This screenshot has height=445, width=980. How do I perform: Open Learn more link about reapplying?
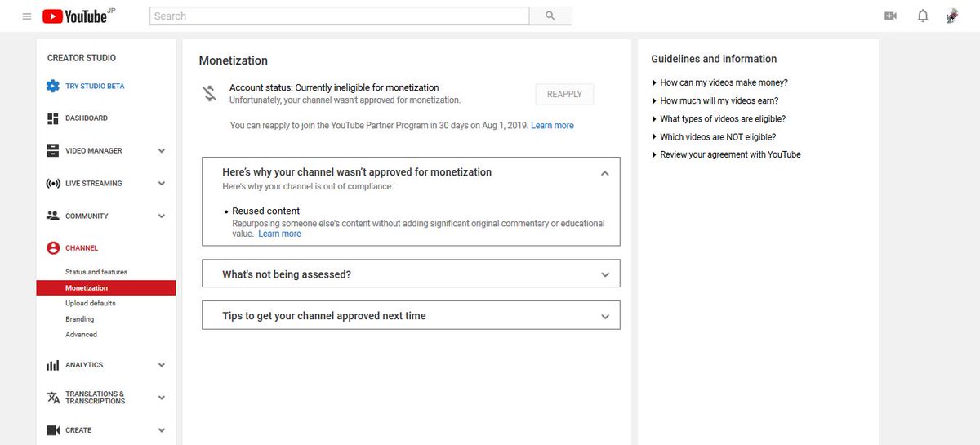pos(552,126)
